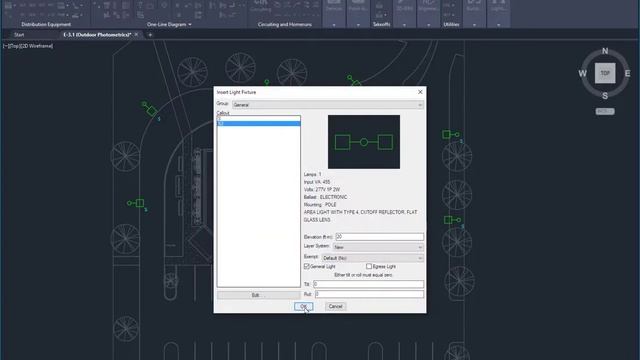Screen dimensions: 640x360
Task: Select the E-3.1 (Outdoor Photometrics) drawing tab
Action: pyautogui.click(x=97, y=35)
